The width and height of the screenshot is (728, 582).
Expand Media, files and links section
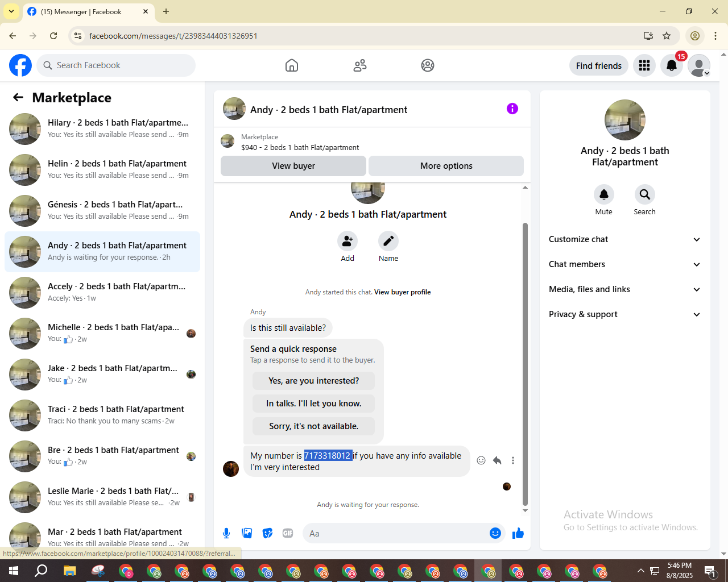pos(624,289)
